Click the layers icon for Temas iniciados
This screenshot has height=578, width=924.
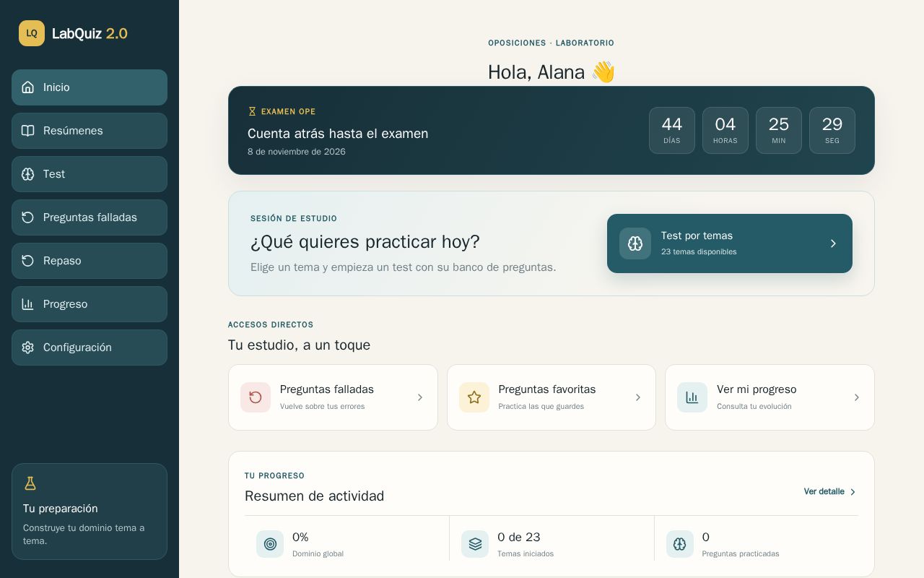tap(475, 544)
